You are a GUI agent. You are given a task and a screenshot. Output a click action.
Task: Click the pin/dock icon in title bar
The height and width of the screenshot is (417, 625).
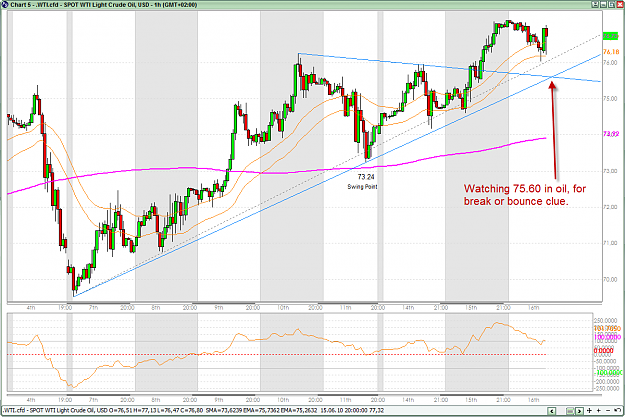pyautogui.click(x=595, y=4)
